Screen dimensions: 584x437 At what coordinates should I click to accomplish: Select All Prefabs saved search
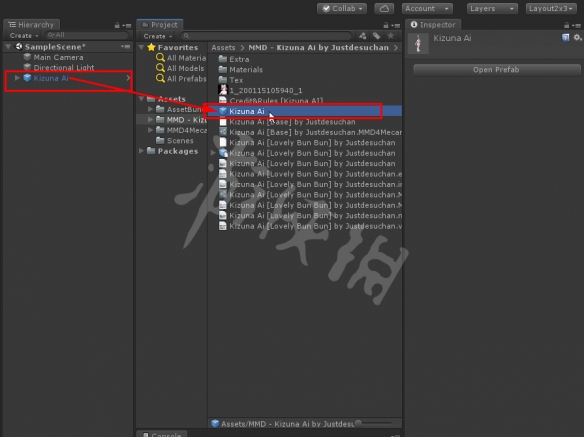point(181,79)
